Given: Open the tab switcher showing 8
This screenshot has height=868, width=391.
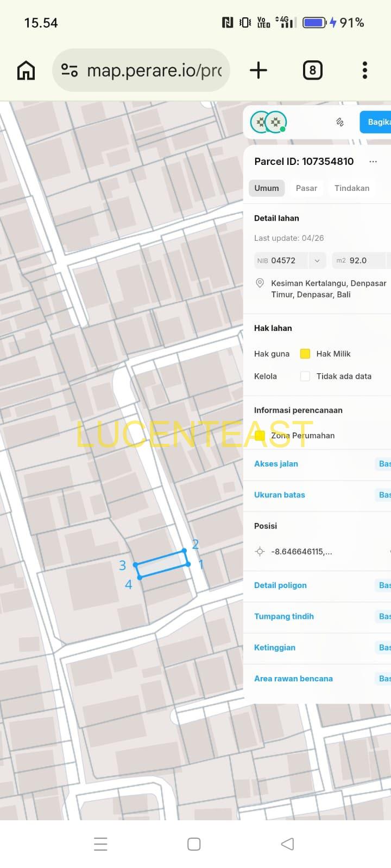Looking at the screenshot, I should (312, 71).
